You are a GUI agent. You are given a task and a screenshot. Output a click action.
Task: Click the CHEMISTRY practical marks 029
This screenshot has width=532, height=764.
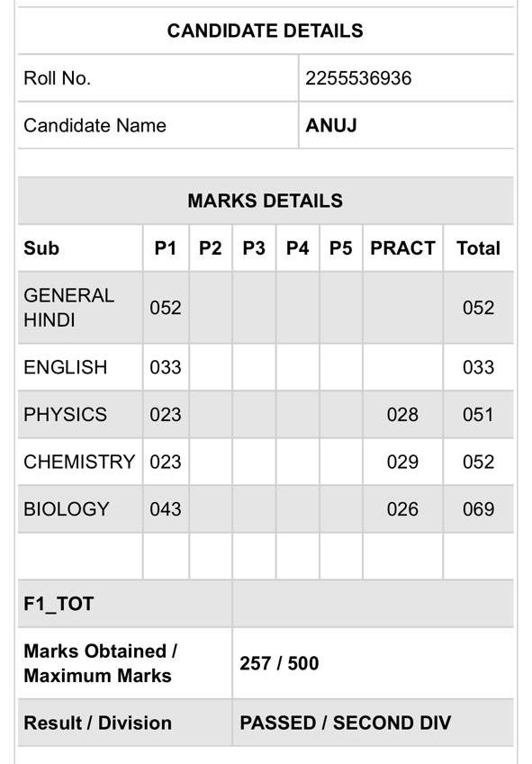(x=402, y=462)
